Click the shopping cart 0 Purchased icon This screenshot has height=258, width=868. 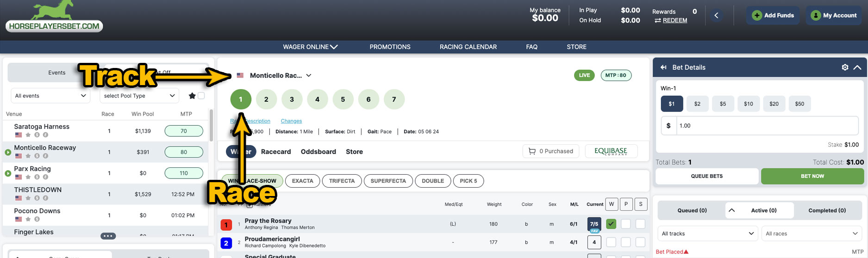[532, 151]
